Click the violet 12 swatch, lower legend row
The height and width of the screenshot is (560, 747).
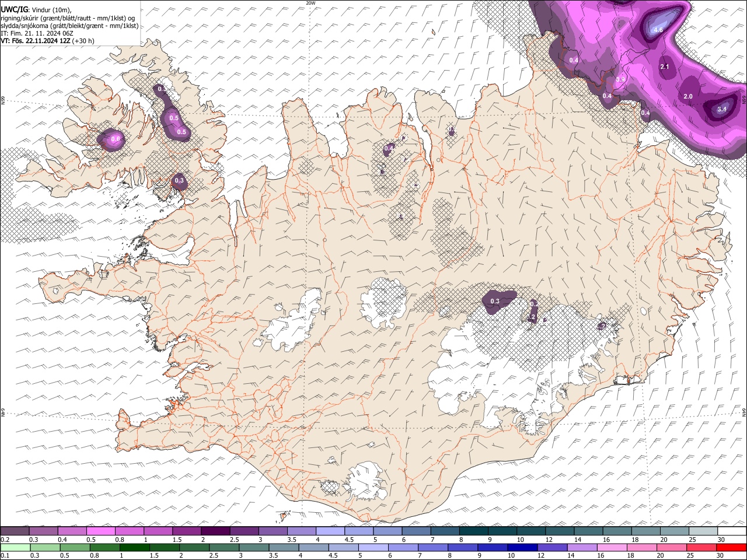(552, 547)
